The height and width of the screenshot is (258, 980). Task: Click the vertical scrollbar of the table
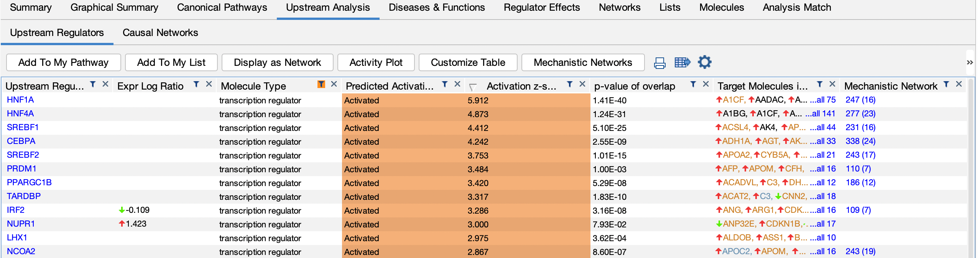971,168
